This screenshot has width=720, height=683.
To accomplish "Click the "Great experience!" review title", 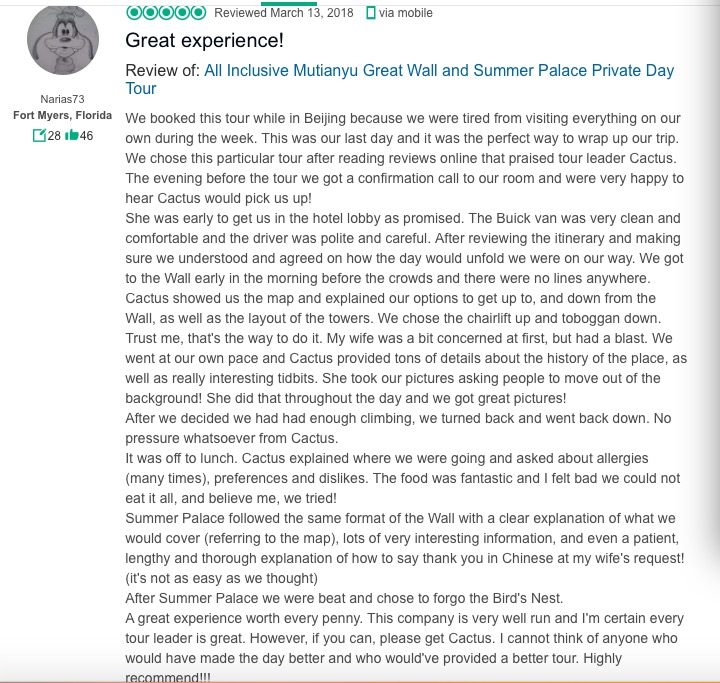I will (204, 41).
